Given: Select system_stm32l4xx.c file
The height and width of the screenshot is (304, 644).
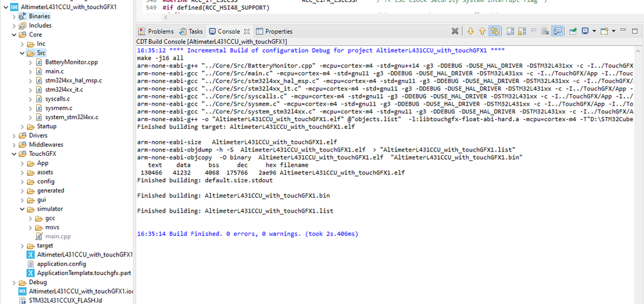Looking at the screenshot, I should (x=67, y=117).
